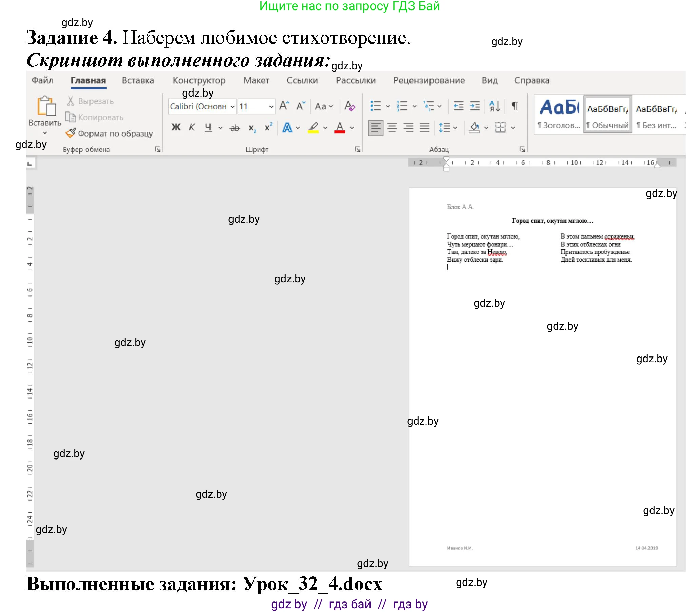Select the Обычный style
Screen dimensions: 700x612
pyautogui.click(x=607, y=115)
